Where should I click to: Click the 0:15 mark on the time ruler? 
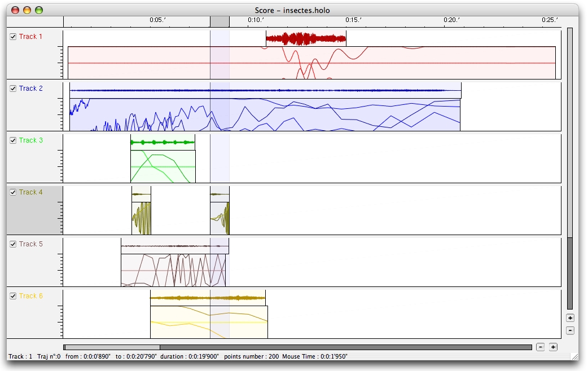point(352,21)
